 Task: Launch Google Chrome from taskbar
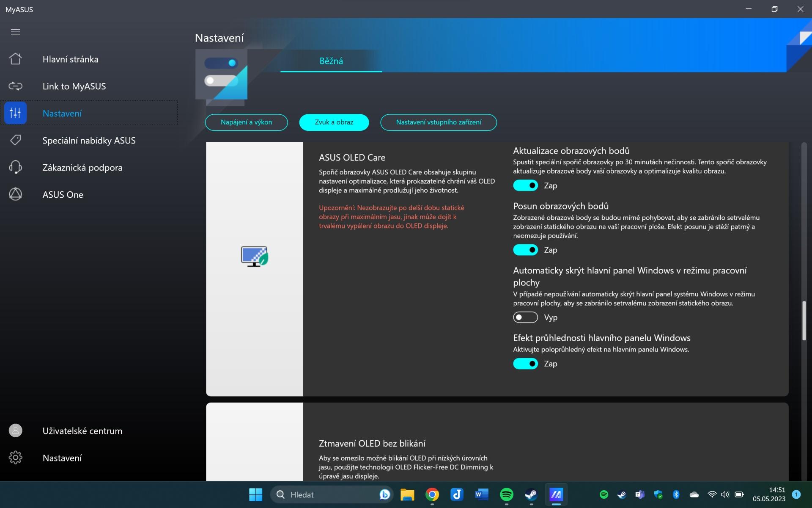point(432,494)
